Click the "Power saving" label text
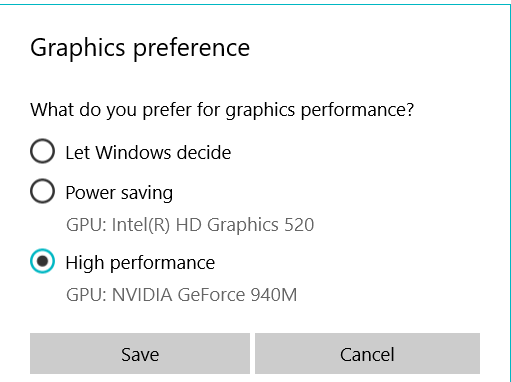This screenshot has width=511, height=382. (119, 193)
